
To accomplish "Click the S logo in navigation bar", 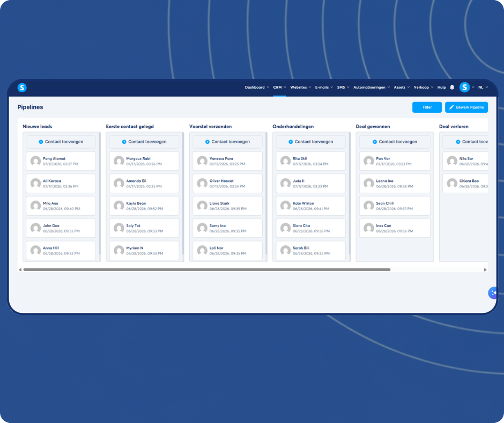I will [x=22, y=87].
